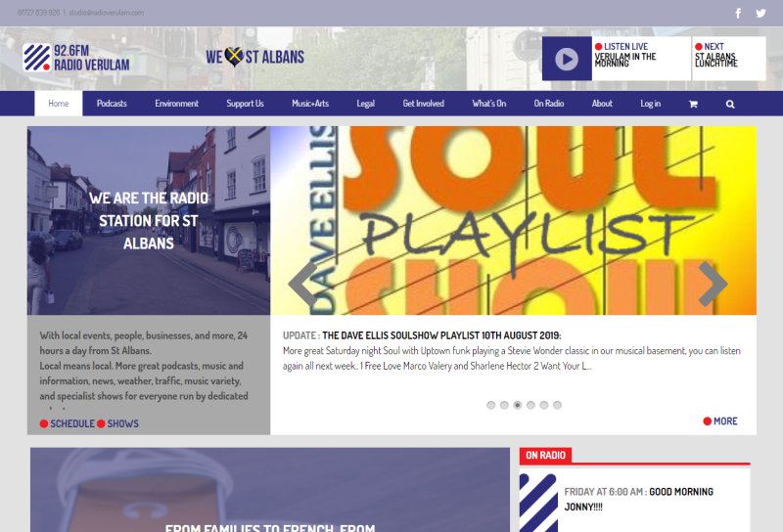The width and height of the screenshot is (783, 532).
Task: Expand the Get Involved menu
Action: (x=424, y=104)
